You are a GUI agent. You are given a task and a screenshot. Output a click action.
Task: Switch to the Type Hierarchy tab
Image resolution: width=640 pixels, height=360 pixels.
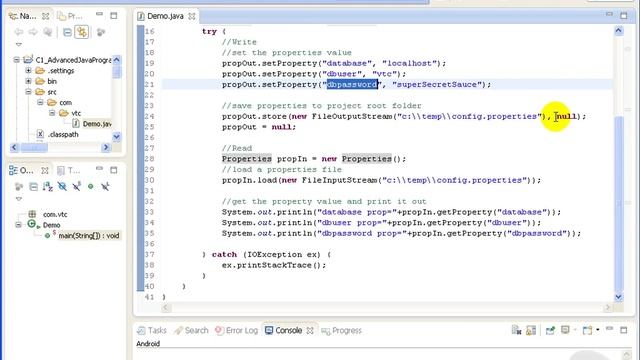point(69,170)
